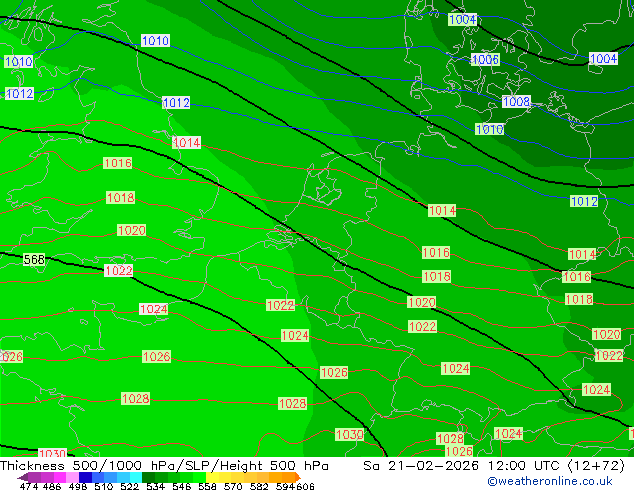Click the legend value 582
The image size is (634, 490).
click(259, 486)
